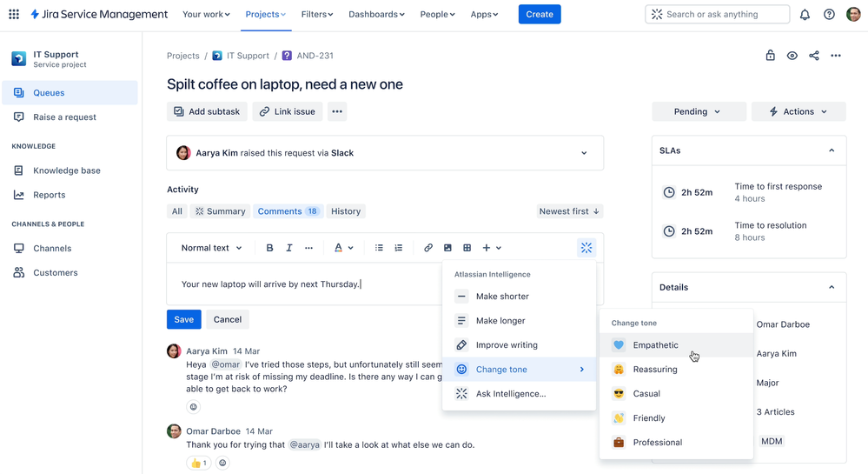Viewport: 868px width, 474px height.
Task: Open the Actions dropdown
Action: (x=798, y=111)
